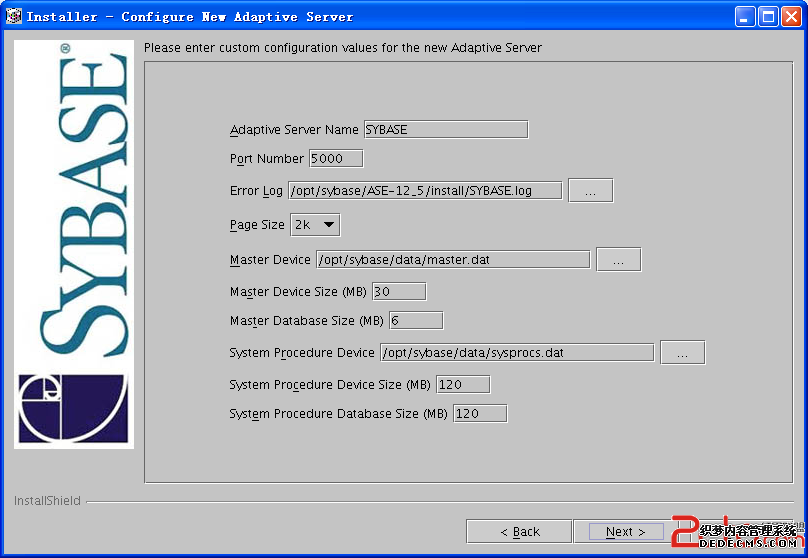Click the Master Device path field

[453, 260]
